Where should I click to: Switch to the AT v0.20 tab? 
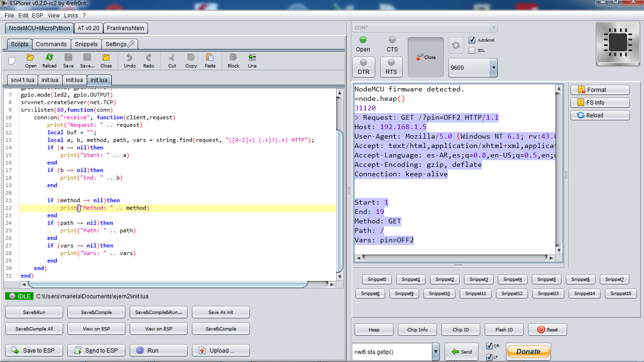click(89, 28)
